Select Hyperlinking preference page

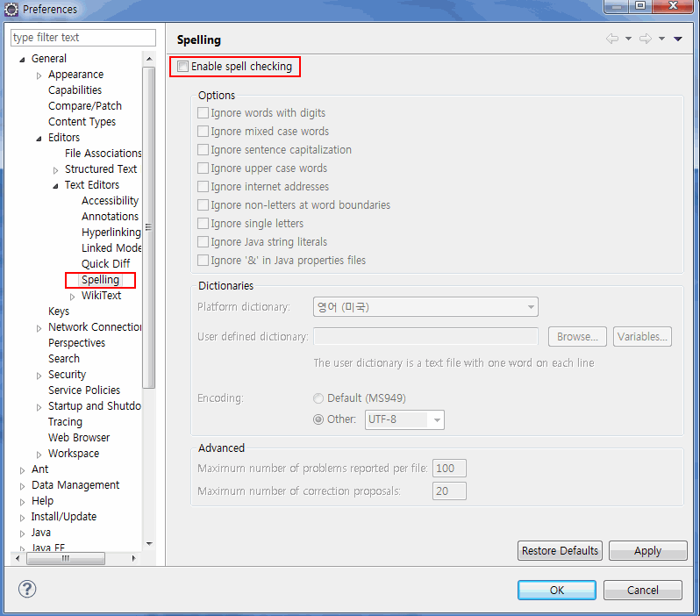tap(111, 233)
